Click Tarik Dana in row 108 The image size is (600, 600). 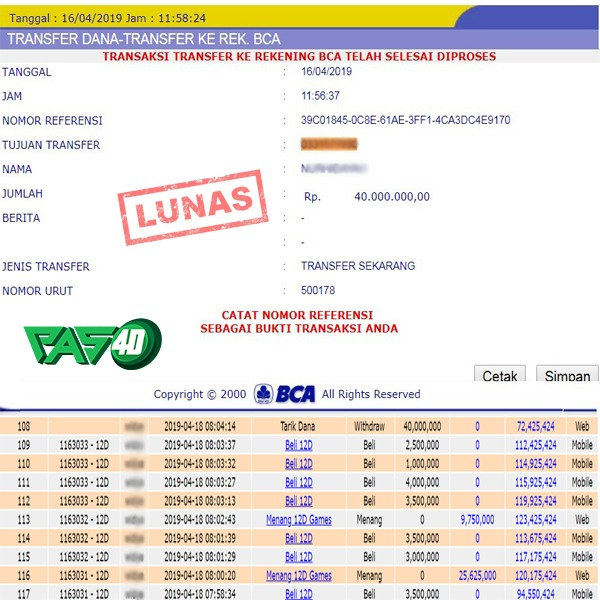[x=297, y=426]
